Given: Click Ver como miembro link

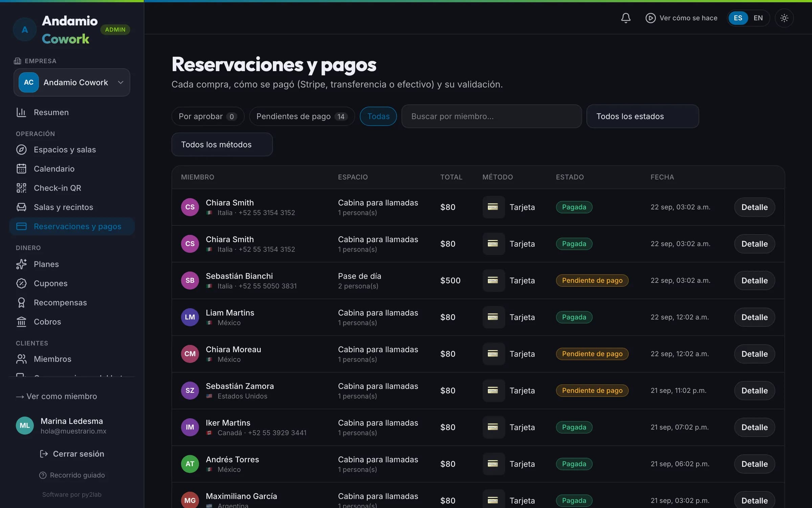Looking at the screenshot, I should coord(57,396).
